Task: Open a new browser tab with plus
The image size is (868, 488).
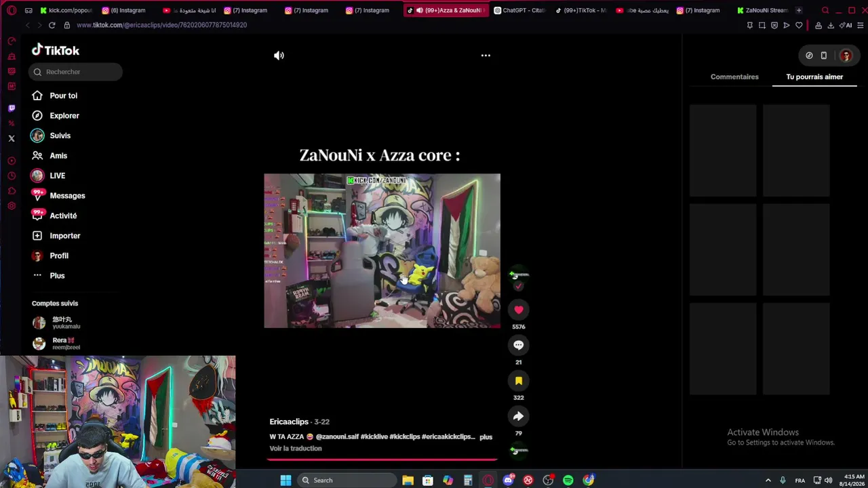Action: pos(799,10)
